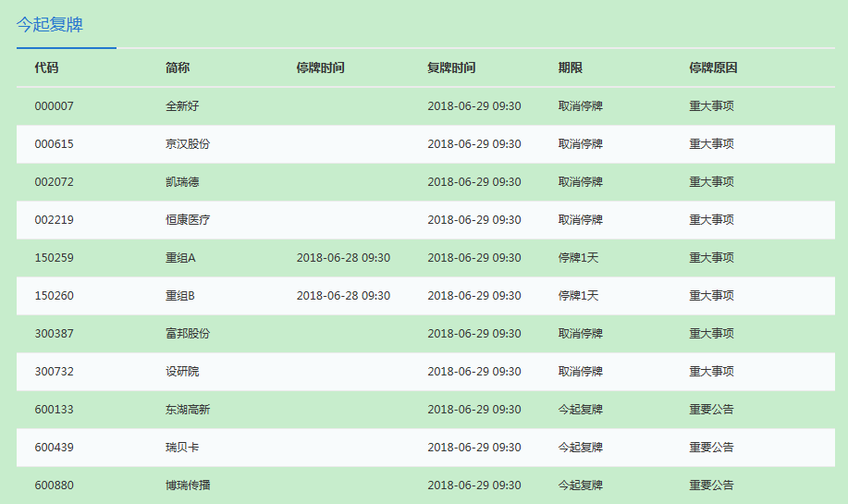
Task: Click the 东湖高新 stock name
Action: click(x=188, y=410)
